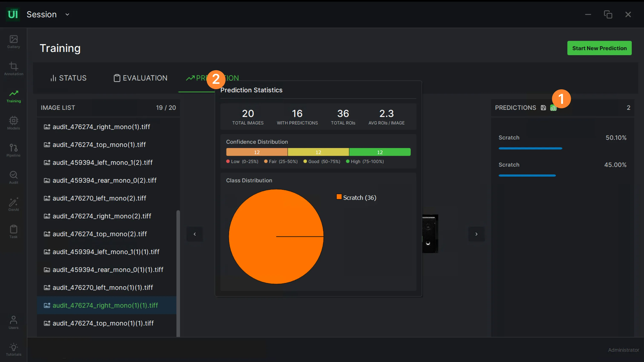This screenshot has height=362, width=644.
Task: Click the green High confidence bar segment
Action: click(x=380, y=152)
